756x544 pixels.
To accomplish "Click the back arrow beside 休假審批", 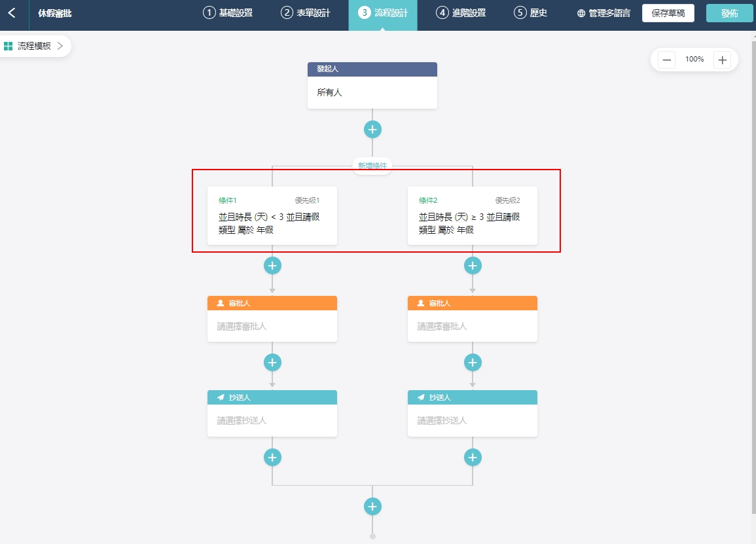I will click(12, 13).
